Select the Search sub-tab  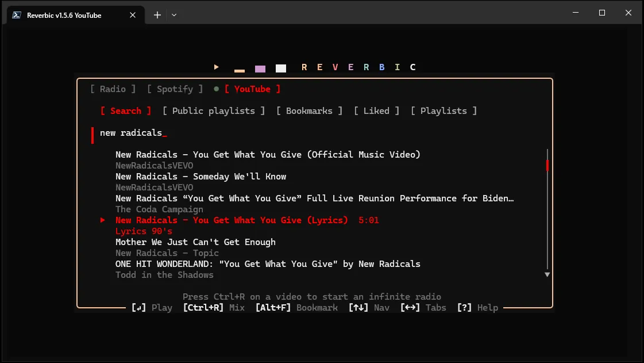coord(126,110)
